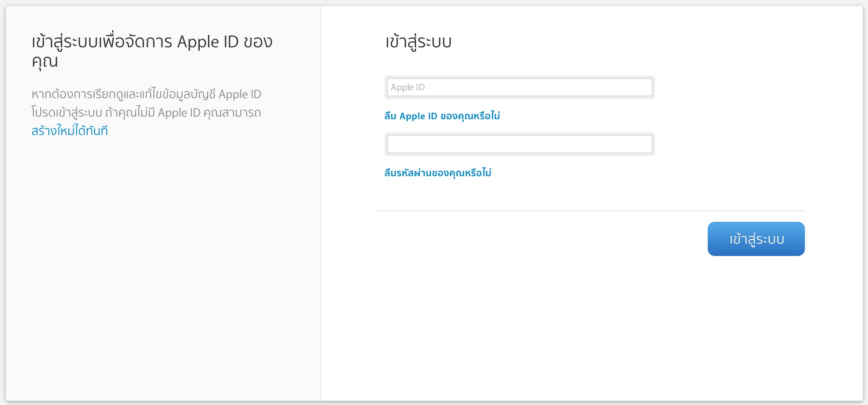Activate the second credential input box
Screen dimensions: 868x405
click(x=519, y=144)
